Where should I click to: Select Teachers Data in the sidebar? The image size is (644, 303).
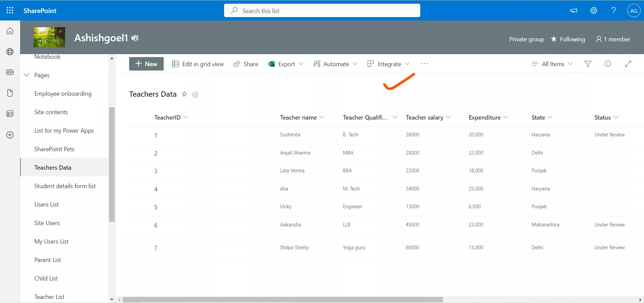pyautogui.click(x=53, y=167)
